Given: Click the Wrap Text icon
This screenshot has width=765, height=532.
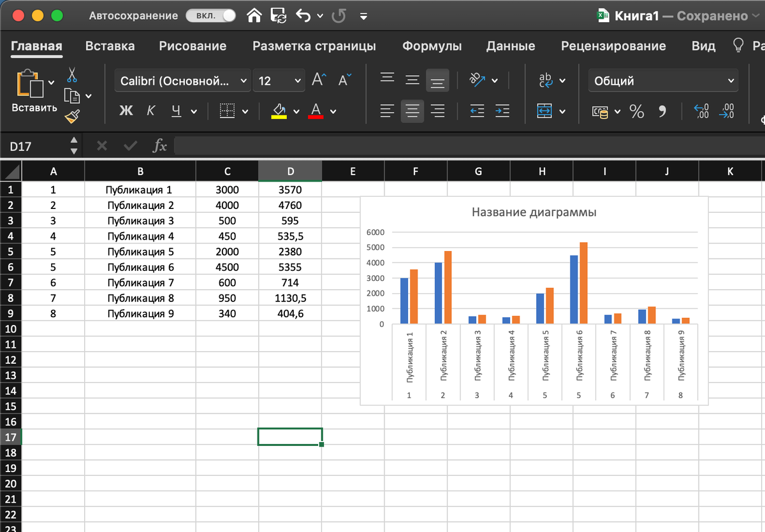Looking at the screenshot, I should (546, 80).
